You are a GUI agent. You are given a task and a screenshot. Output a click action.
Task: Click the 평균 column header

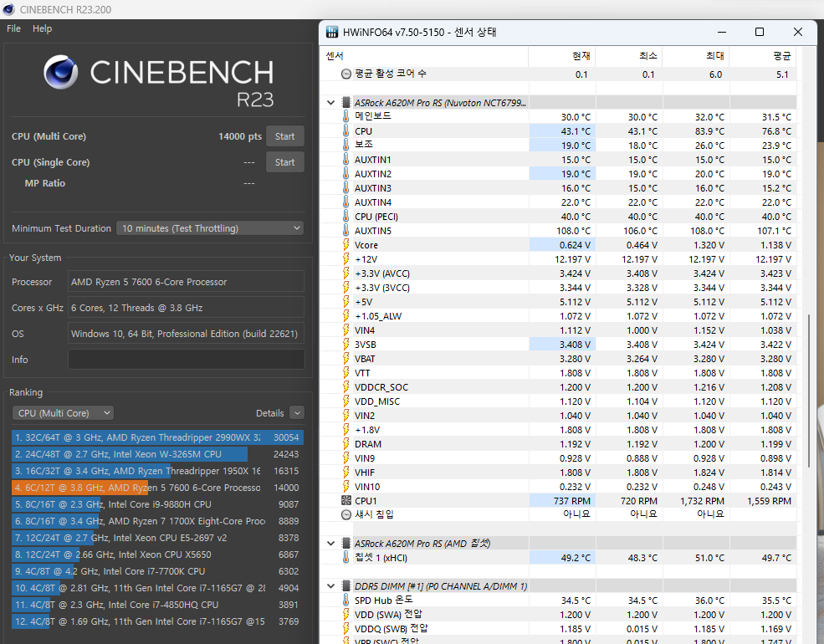pyautogui.click(x=763, y=56)
